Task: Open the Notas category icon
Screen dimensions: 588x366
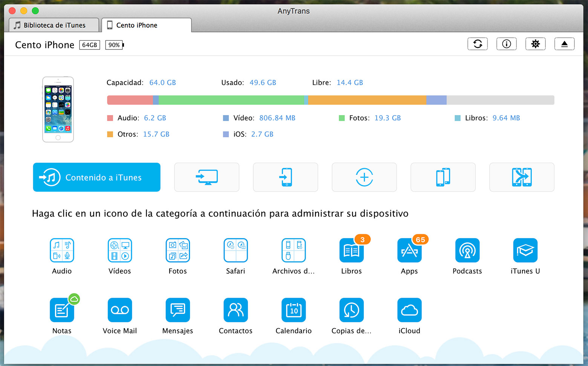Action: (x=62, y=310)
